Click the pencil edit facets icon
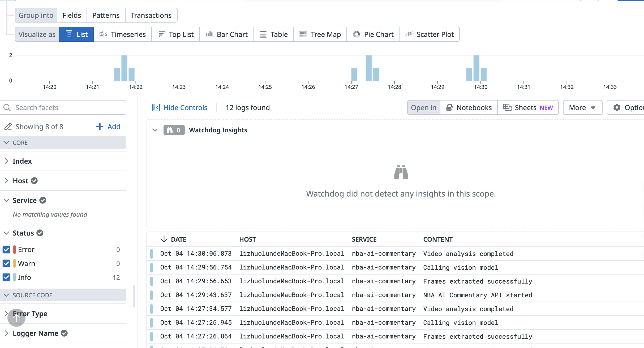The image size is (644, 348). 8,127
